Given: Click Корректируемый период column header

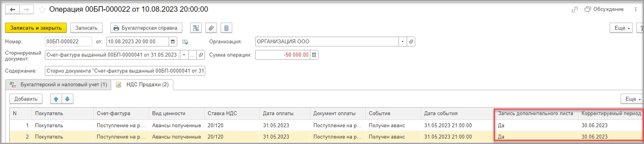Looking at the screenshot, I should [611, 114].
